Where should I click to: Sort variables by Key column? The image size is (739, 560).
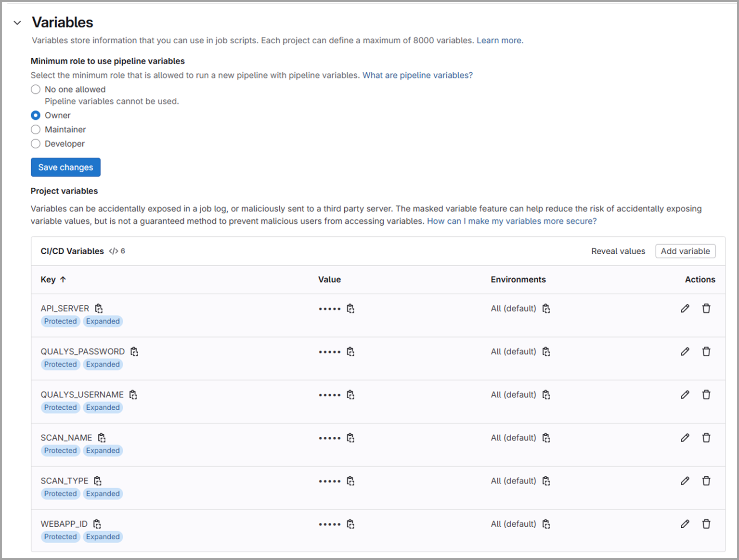tap(53, 280)
